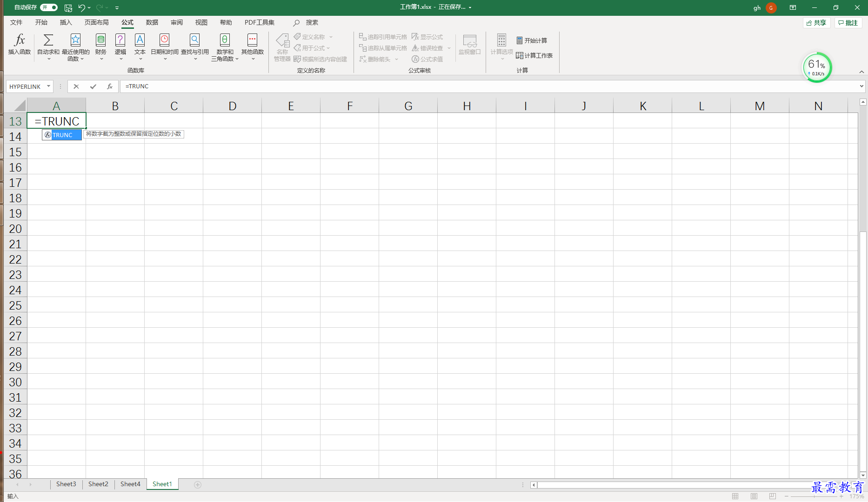Open the Error Checking (错误检查) dropdown arrow

click(449, 48)
